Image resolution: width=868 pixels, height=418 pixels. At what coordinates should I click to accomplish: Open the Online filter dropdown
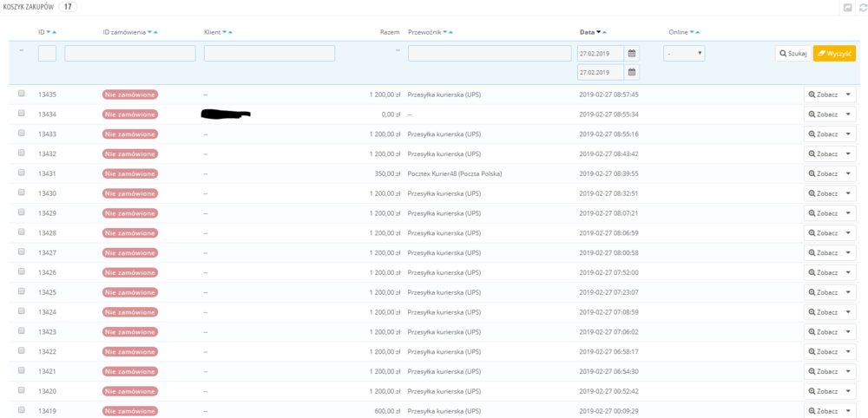pos(684,54)
